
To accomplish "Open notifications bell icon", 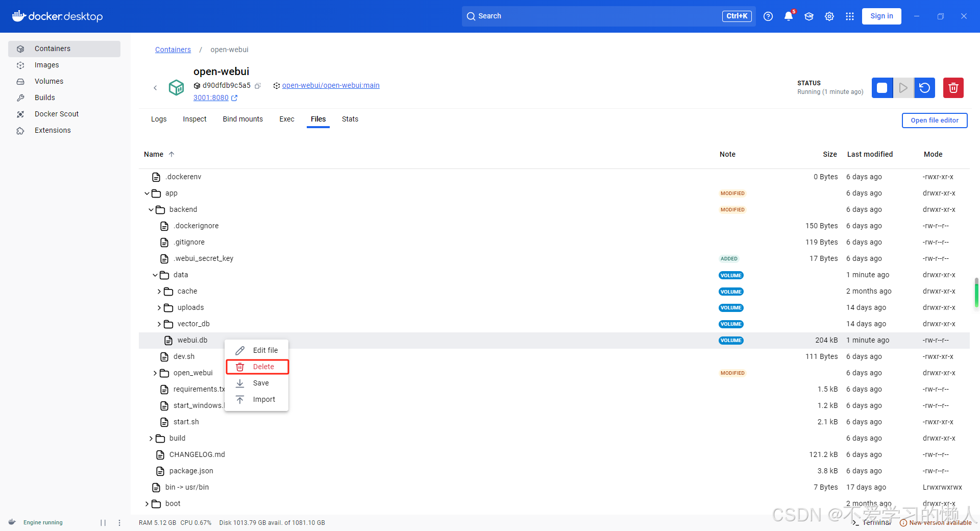I will tap(789, 16).
